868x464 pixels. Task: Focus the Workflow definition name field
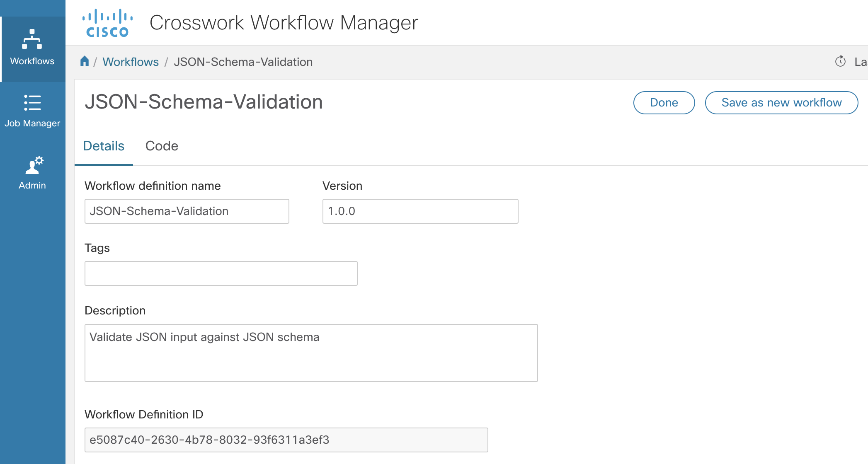(187, 211)
